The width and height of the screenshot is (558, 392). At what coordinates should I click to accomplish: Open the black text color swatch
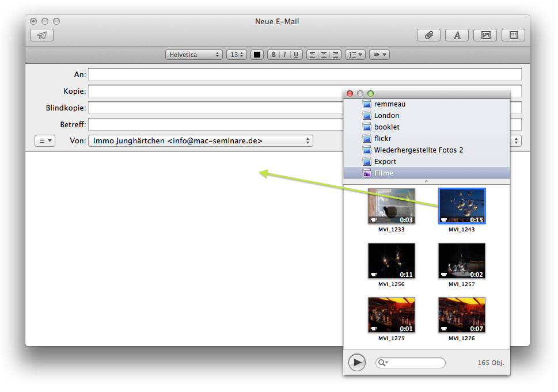pyautogui.click(x=257, y=55)
